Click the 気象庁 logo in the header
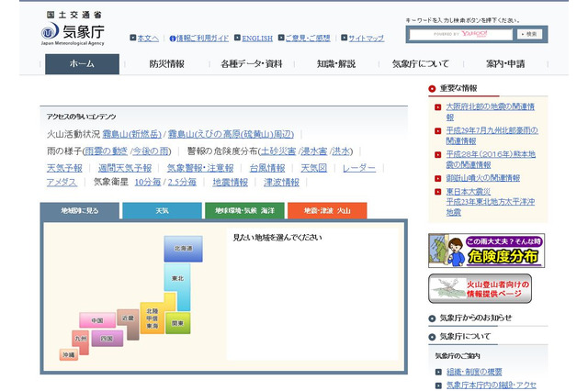Image resolution: width=588 pixels, height=391 pixels. point(72,31)
